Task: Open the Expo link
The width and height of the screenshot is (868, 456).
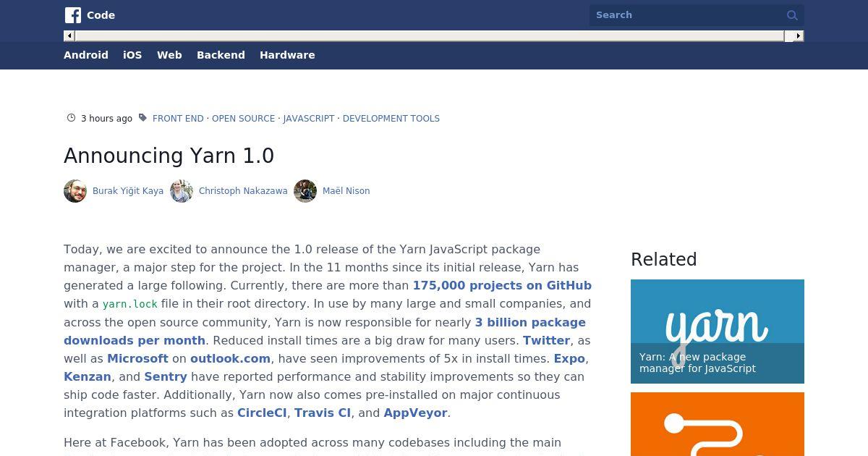Action: click(569, 358)
